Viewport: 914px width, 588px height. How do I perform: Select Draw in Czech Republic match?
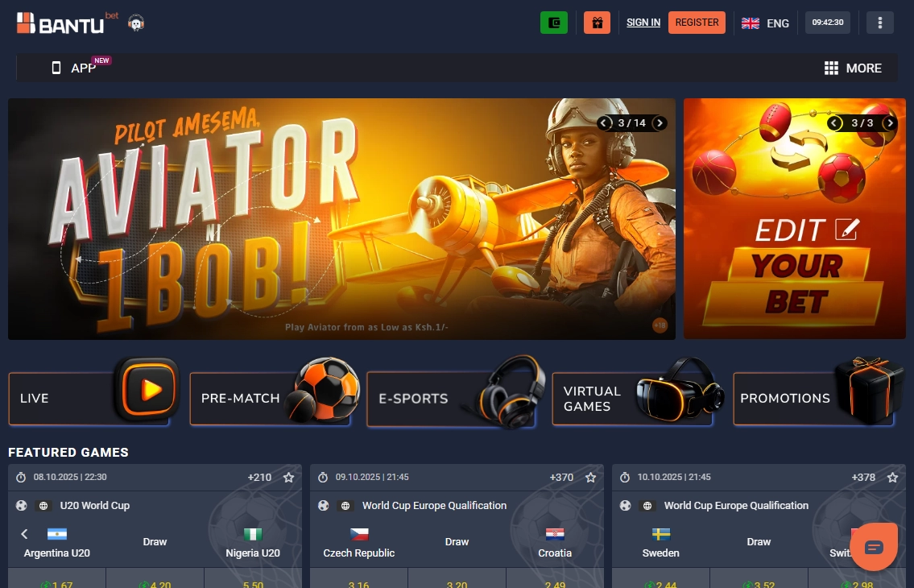[457, 542]
